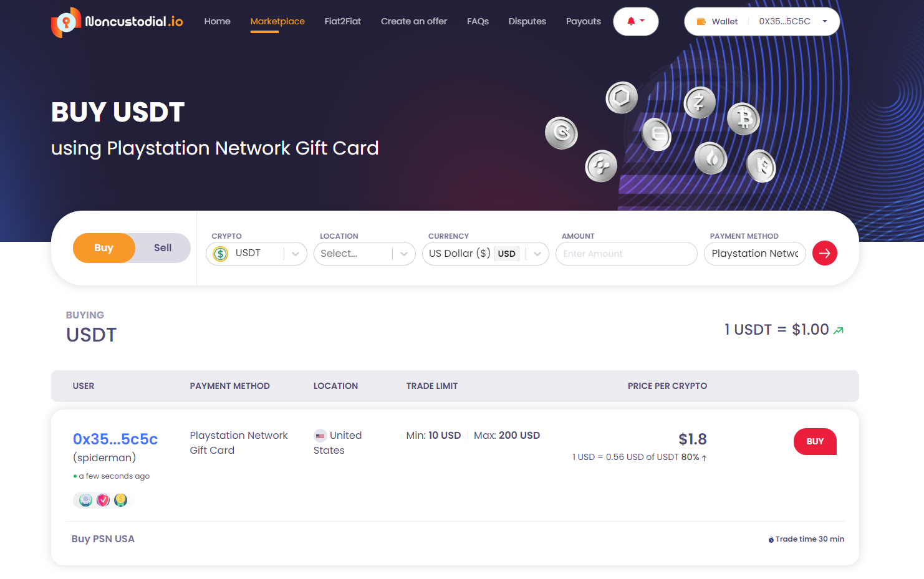Open user profile 0x35...5c5c
Image resolution: width=924 pixels, height=579 pixels.
115,439
